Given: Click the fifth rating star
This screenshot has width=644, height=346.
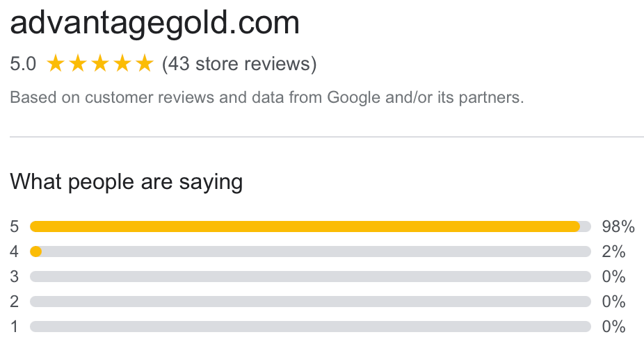Looking at the screenshot, I should 144,64.
